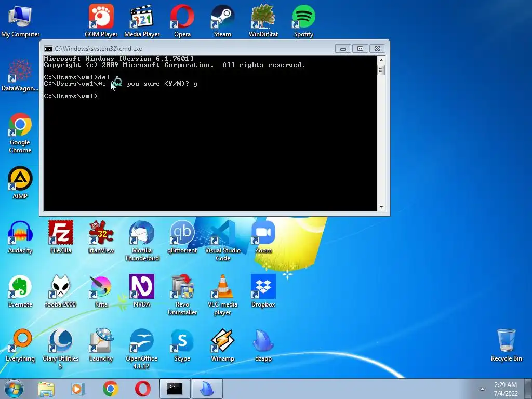Select the Dropbox desktop shortcut

click(263, 291)
